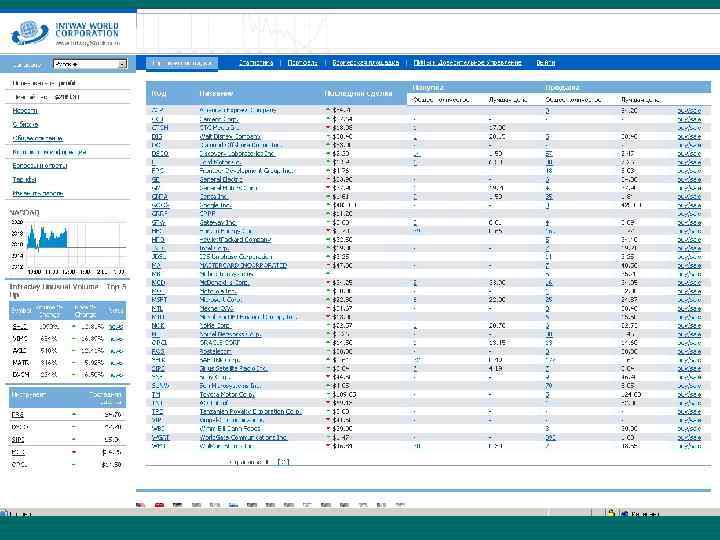Click the Последняя сделка column header
This screenshot has width=720, height=540.
358,93
